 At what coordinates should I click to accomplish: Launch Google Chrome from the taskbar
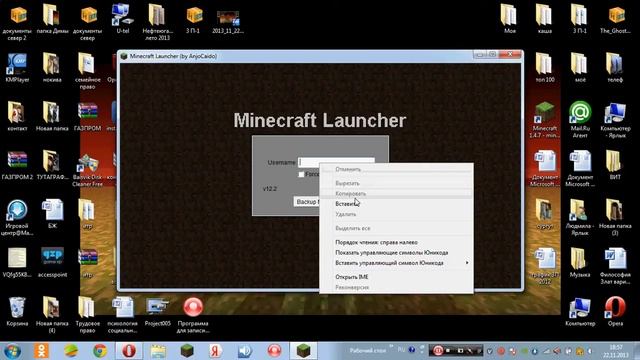100,351
